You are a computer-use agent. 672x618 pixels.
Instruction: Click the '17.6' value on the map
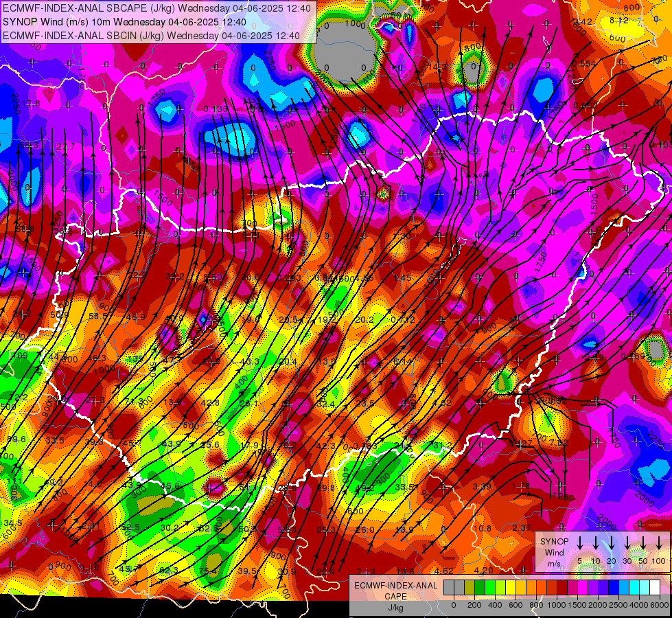31,104
